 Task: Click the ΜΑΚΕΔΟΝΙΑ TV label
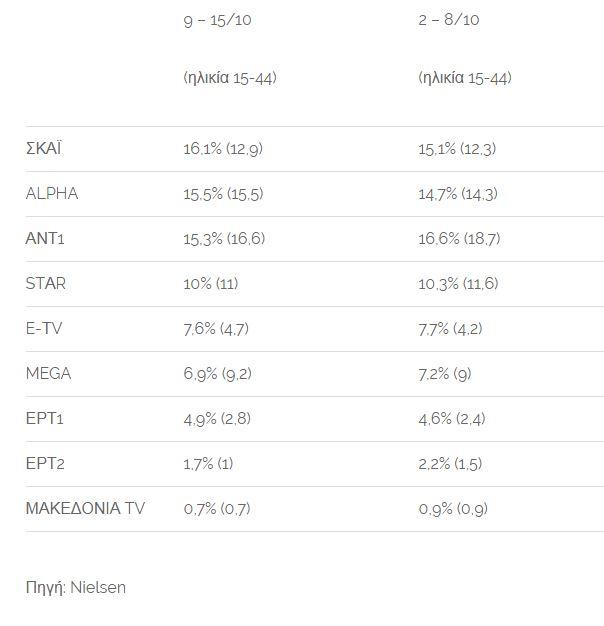[85, 509]
